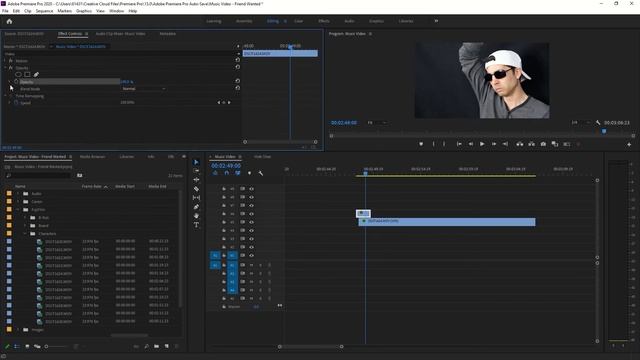This screenshot has width=640, height=360.
Task: Toggle V1 track output eye icon
Action: (251, 256)
